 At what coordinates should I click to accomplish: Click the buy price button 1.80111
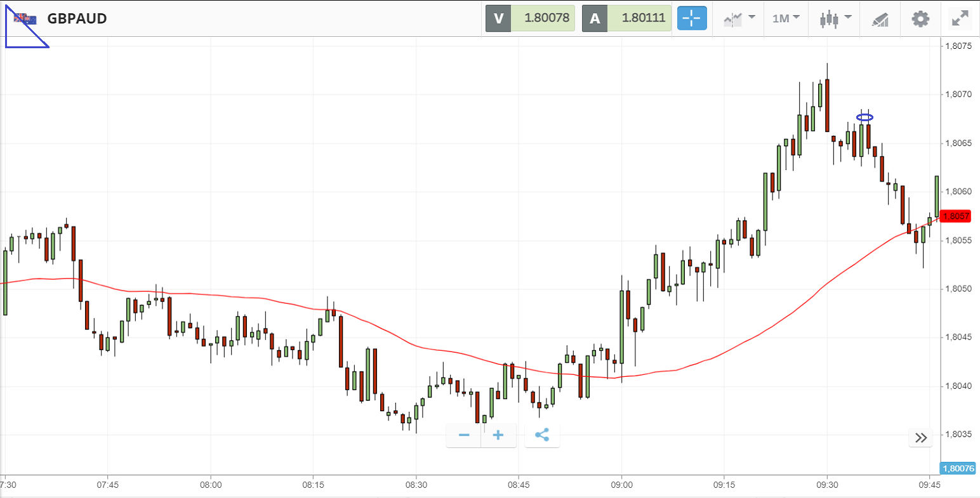[x=626, y=18]
